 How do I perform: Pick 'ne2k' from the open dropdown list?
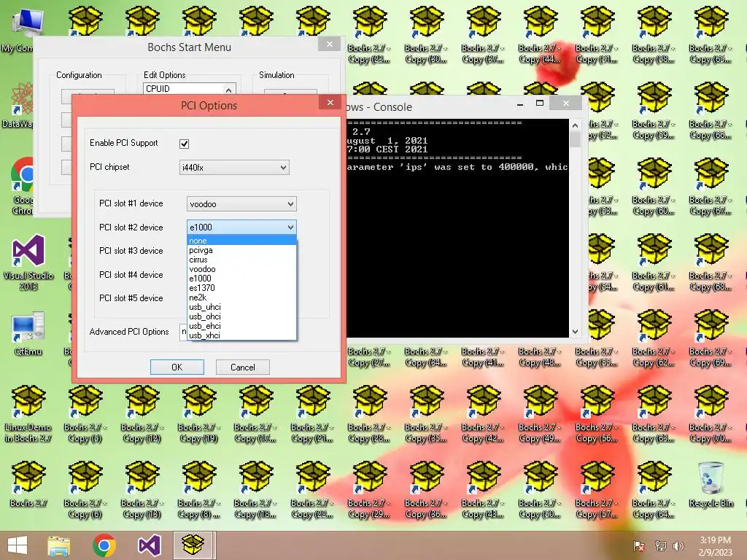click(241, 297)
